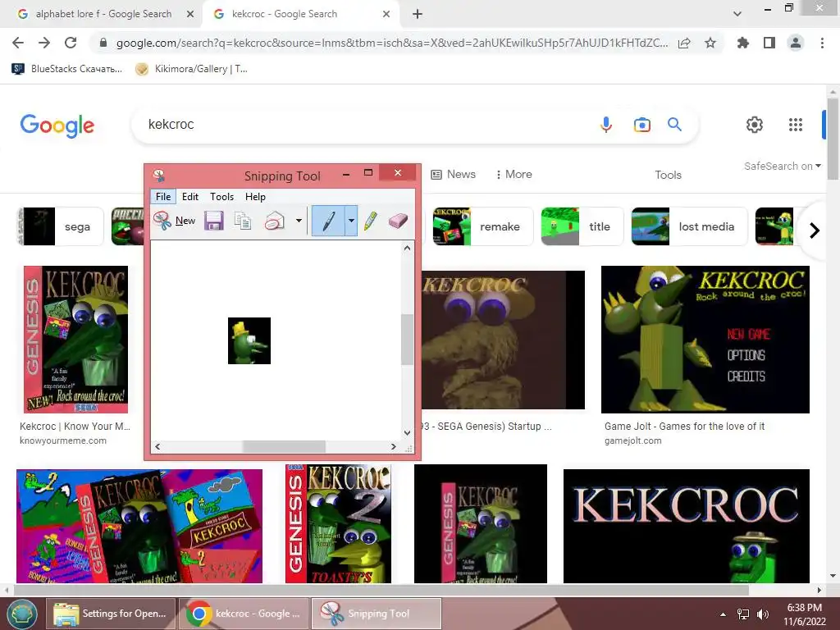Select the title suggestion chip
Image resolution: width=840 pixels, height=630 pixels.
582,226
